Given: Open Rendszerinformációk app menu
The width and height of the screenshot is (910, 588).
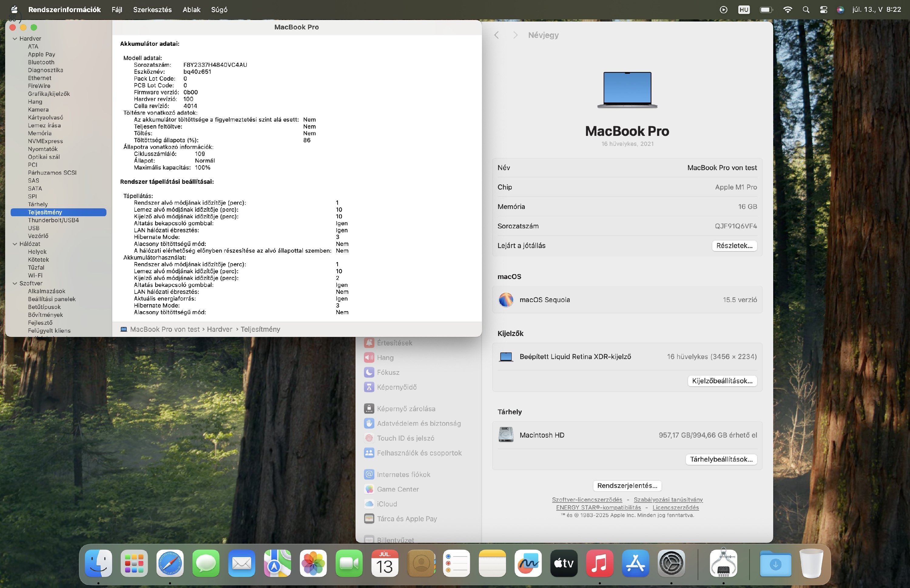Looking at the screenshot, I should coord(65,9).
